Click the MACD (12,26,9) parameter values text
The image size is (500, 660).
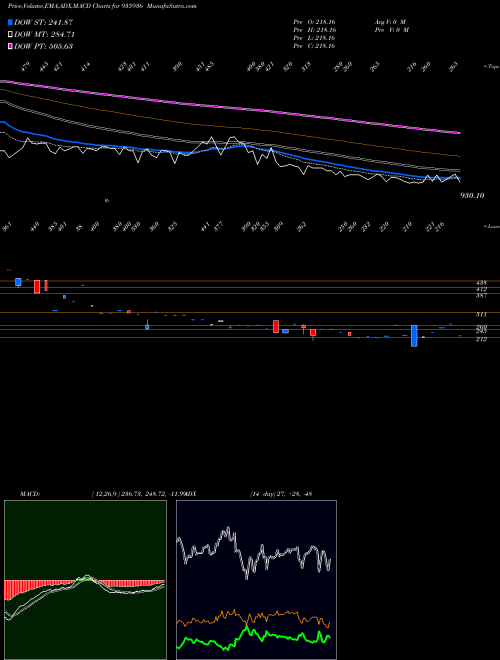(x=138, y=494)
